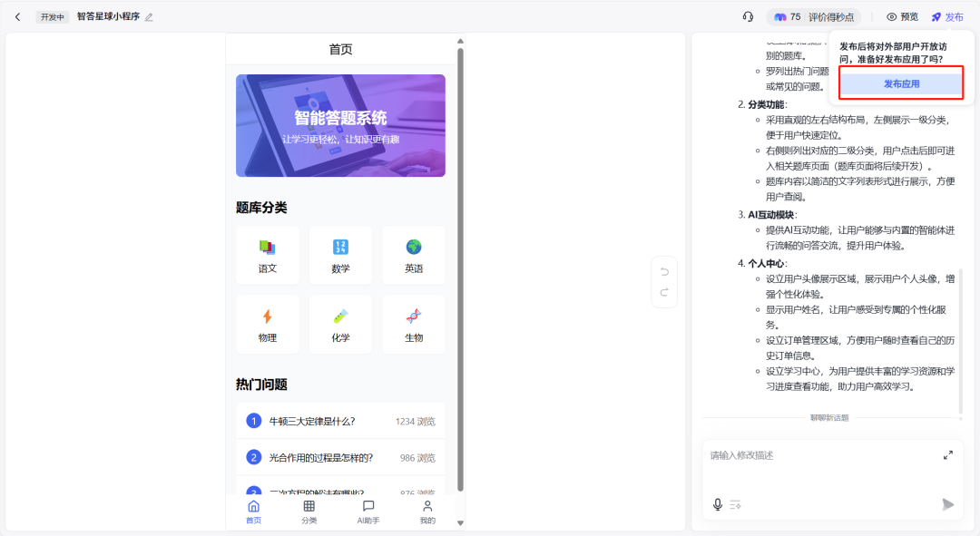Switch to the 我的 tab

coord(426,510)
